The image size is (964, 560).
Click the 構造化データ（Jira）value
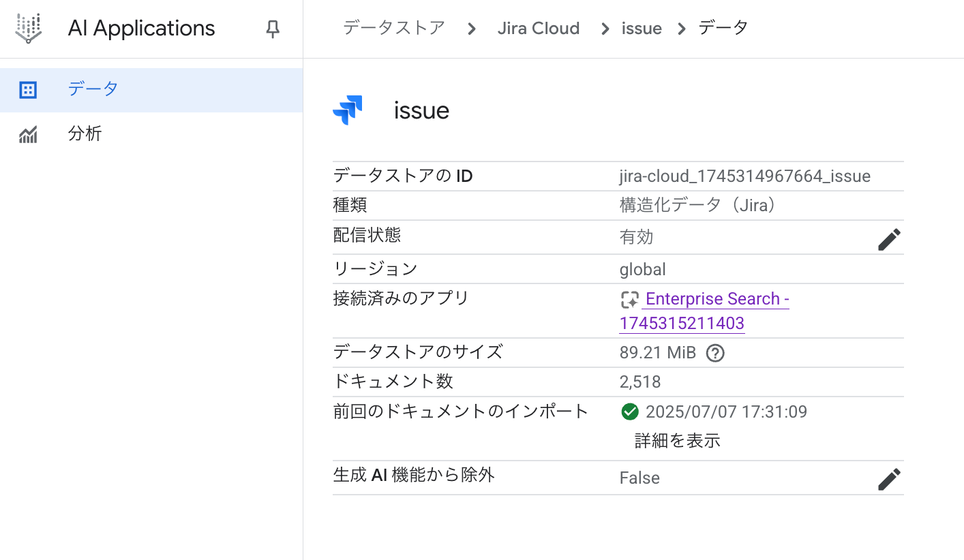[x=698, y=206]
